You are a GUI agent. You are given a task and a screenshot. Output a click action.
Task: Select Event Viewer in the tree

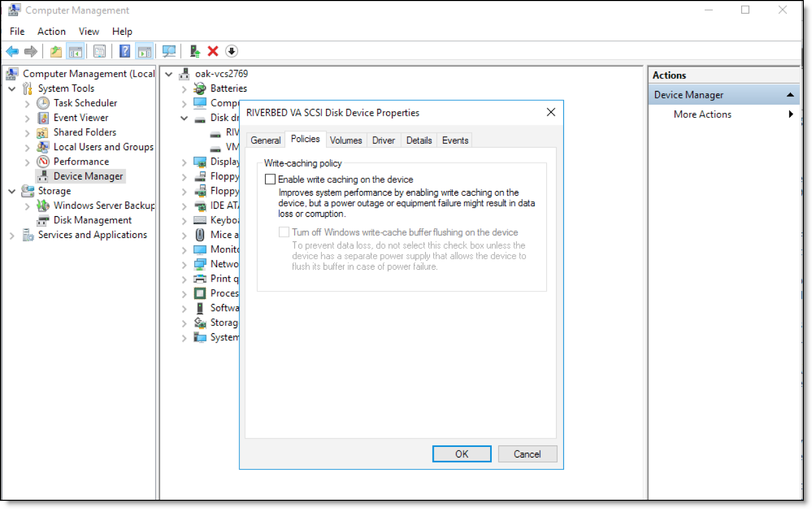(81, 118)
